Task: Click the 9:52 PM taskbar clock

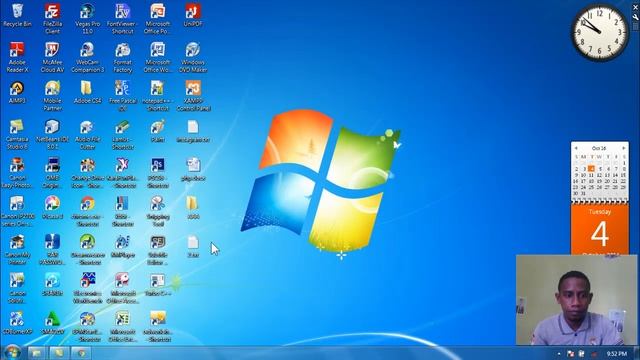Action: [x=616, y=353]
